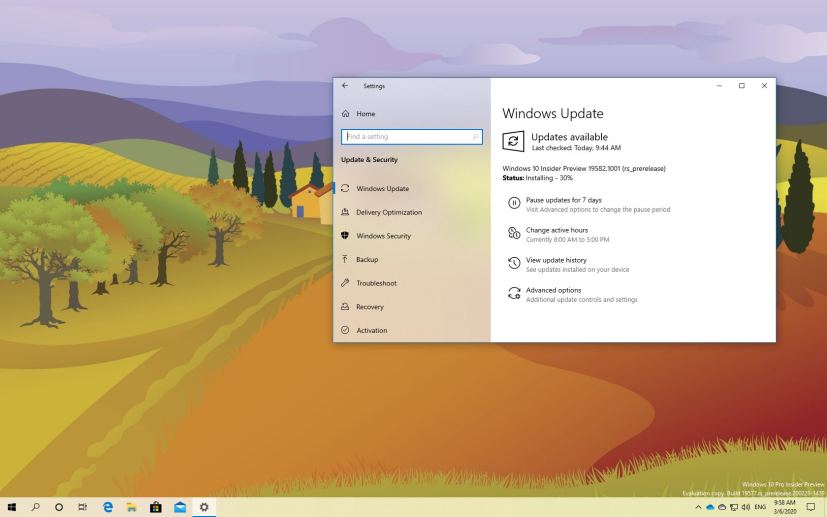Open Task View on the taskbar
Viewport: 827px width, 517px height.
tap(82, 508)
